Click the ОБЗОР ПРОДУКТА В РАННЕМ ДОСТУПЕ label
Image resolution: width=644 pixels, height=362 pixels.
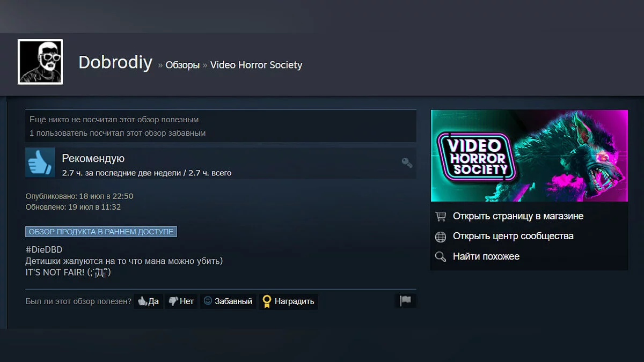(x=101, y=232)
